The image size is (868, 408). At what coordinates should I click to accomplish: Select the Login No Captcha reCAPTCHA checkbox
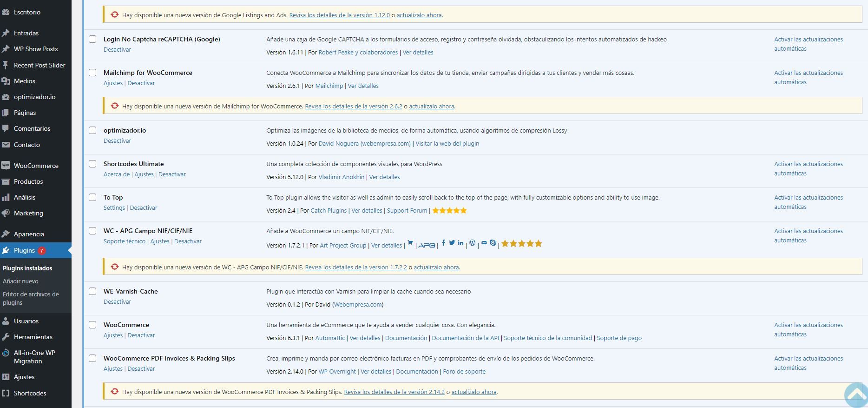(92, 39)
